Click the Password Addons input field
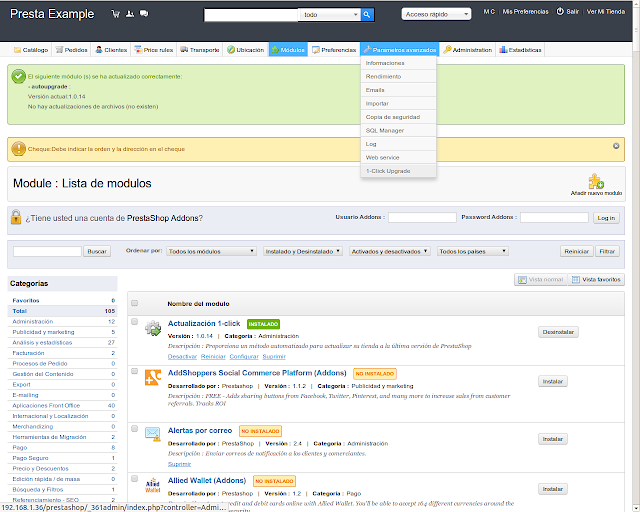640x512 pixels. pos(554,217)
